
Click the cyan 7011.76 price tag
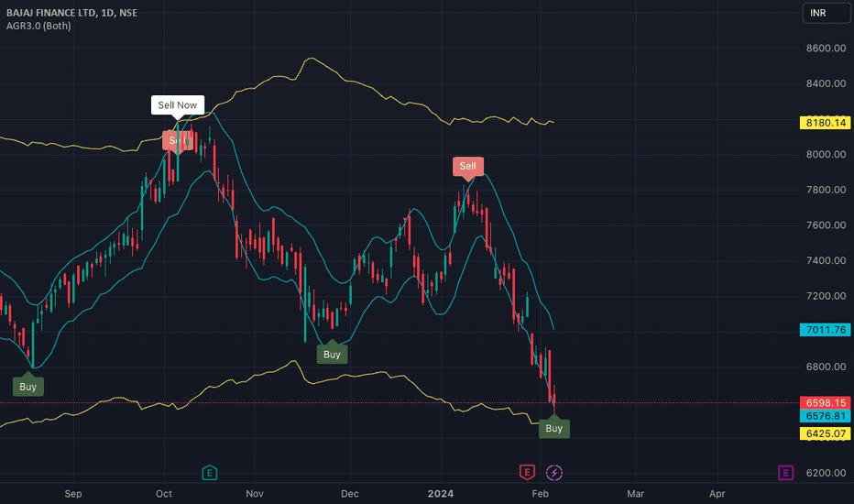tap(825, 330)
